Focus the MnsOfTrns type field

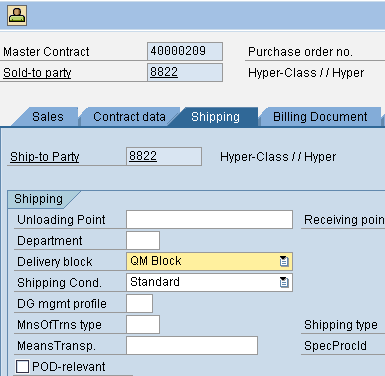143,324
